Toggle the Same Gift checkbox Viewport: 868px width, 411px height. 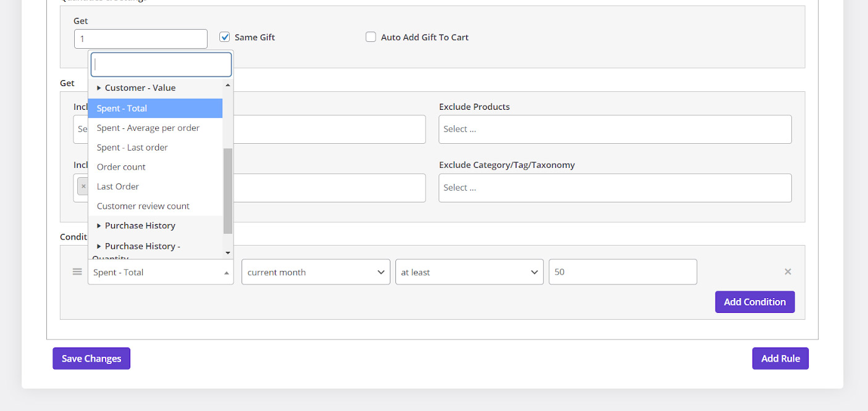pos(225,37)
